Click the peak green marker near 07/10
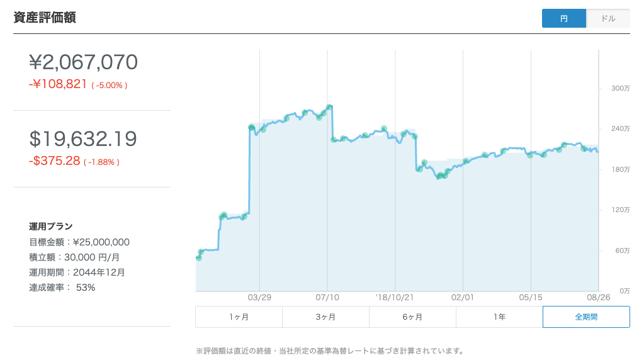The height and width of the screenshot is (360, 644). [x=329, y=107]
